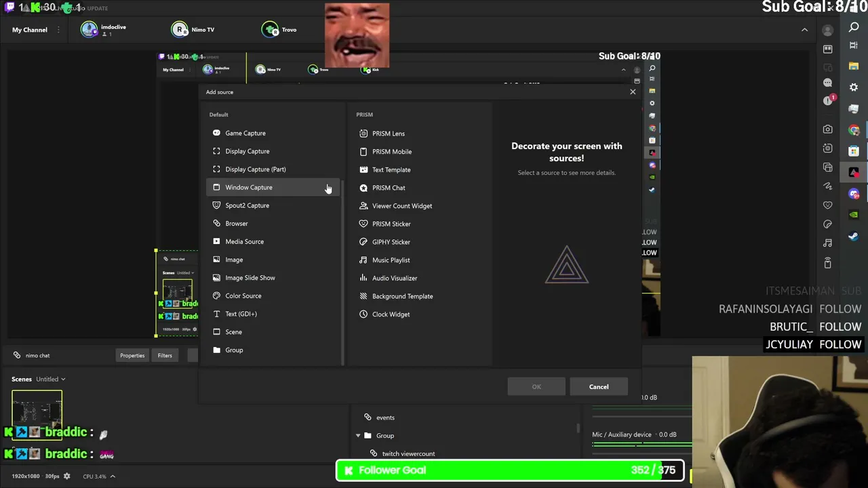Viewport: 868px width, 488px height.
Task: Select Window Capture source
Action: (274, 187)
